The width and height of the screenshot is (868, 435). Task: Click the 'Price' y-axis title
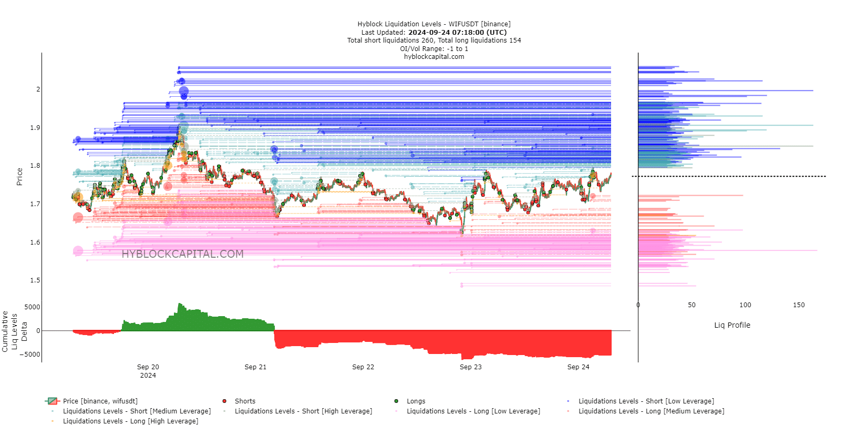[19, 177]
